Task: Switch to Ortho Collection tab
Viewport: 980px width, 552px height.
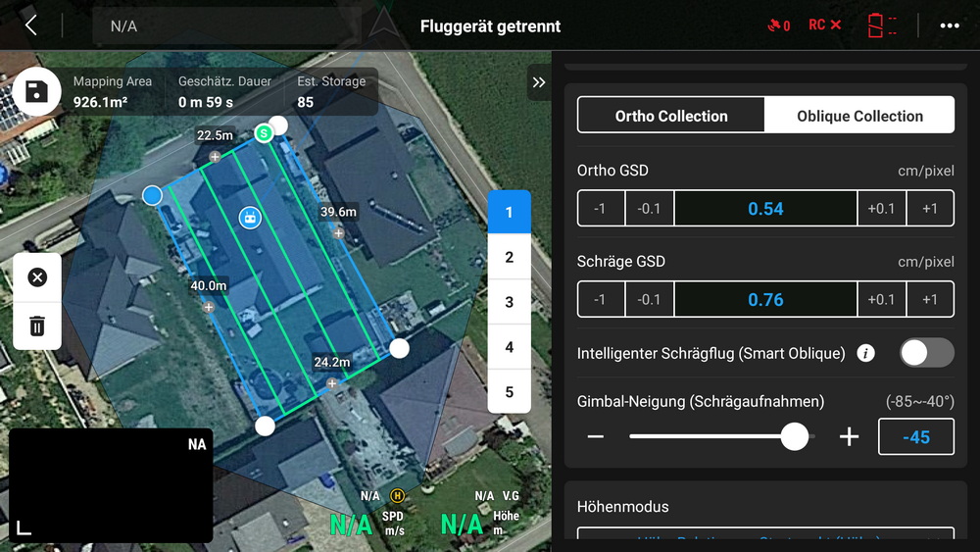Action: pos(671,116)
